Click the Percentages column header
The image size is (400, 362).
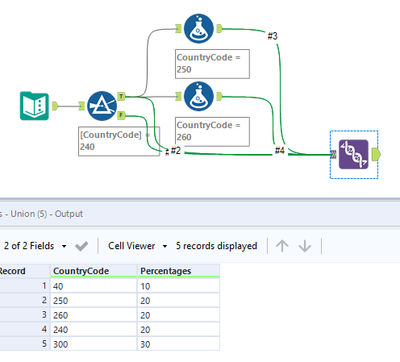178,271
